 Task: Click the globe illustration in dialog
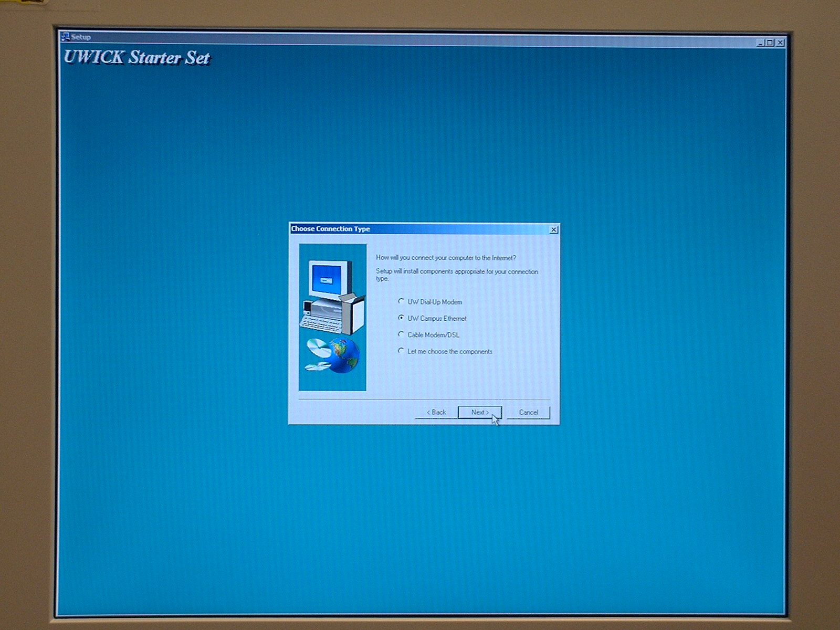(344, 355)
